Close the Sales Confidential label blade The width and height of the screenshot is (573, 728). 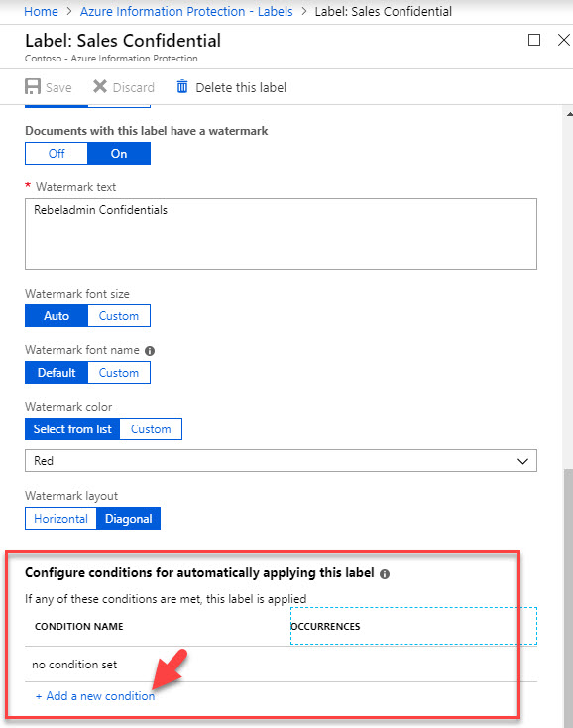click(564, 40)
